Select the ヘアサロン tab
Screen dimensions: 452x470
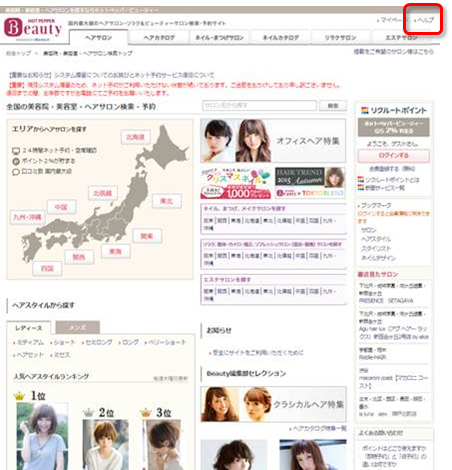[99, 38]
